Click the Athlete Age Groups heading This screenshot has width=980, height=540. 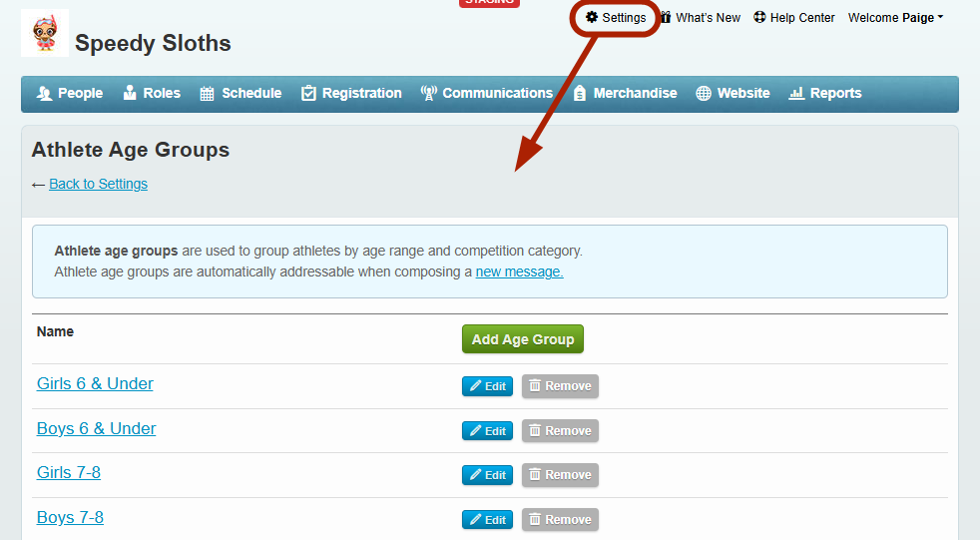coord(131,150)
